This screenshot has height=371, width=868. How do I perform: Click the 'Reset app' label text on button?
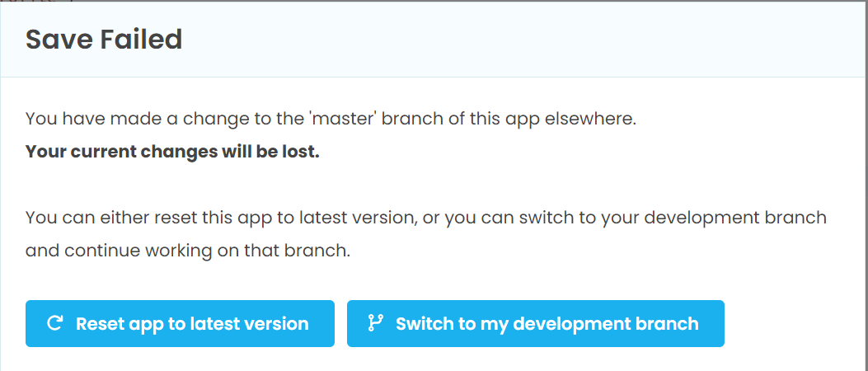point(115,323)
